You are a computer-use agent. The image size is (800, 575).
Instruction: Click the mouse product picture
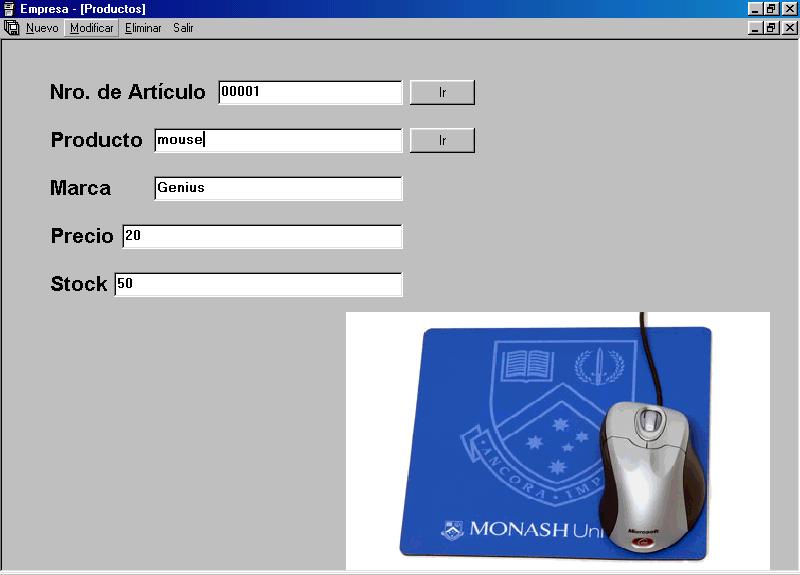coord(558,441)
